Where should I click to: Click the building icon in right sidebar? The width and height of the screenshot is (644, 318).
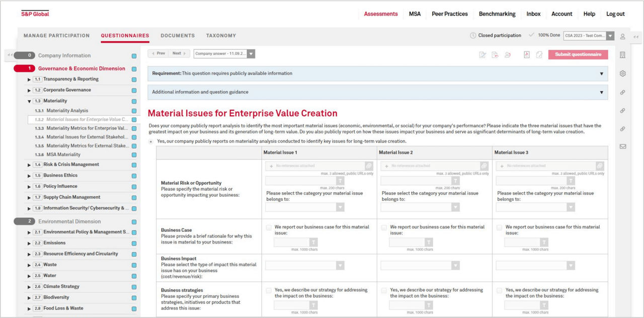coord(622,54)
